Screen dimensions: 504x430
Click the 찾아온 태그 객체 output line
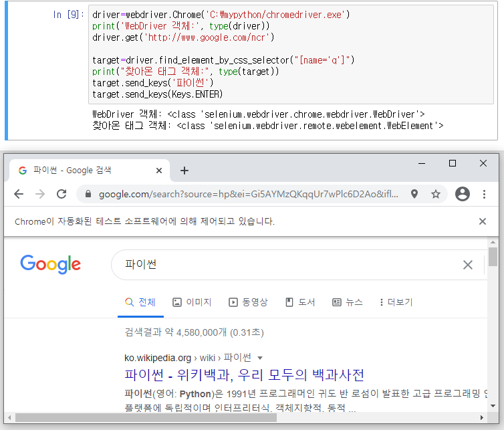[268, 126]
